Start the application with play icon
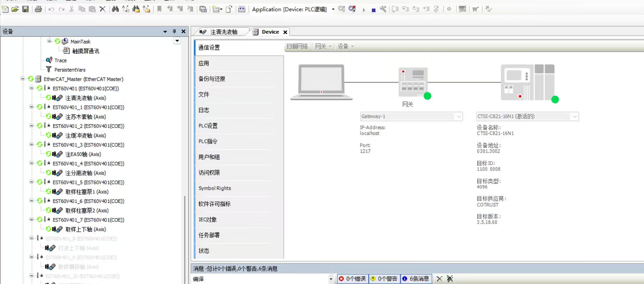The width and height of the screenshot is (644, 284). tap(364, 10)
